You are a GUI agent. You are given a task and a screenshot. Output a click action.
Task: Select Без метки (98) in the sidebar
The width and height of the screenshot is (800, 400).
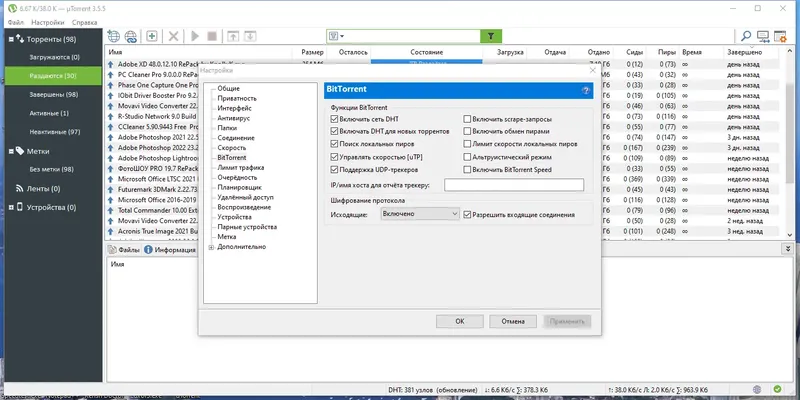point(52,169)
